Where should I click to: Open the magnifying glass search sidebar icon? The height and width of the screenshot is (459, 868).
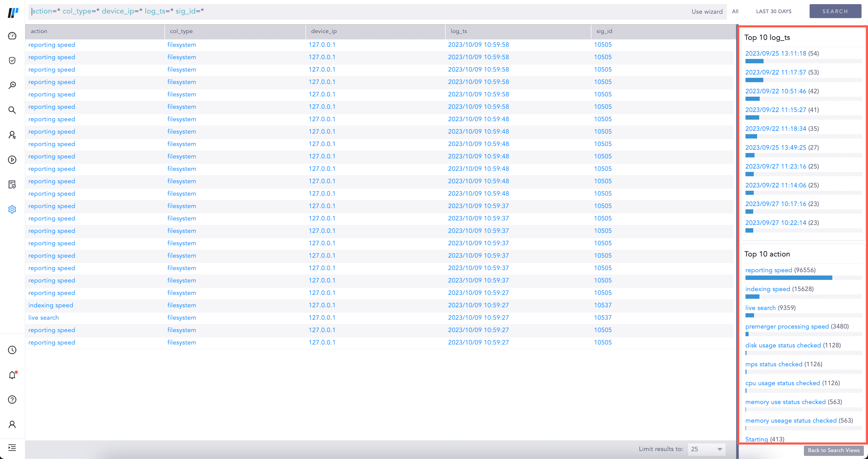tap(12, 110)
